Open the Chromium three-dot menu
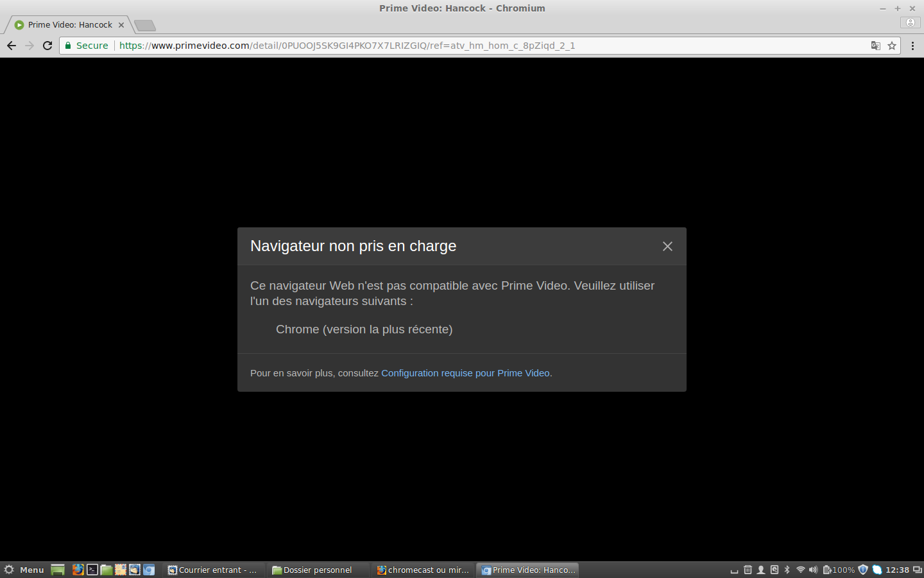The width and height of the screenshot is (924, 578). [912, 46]
